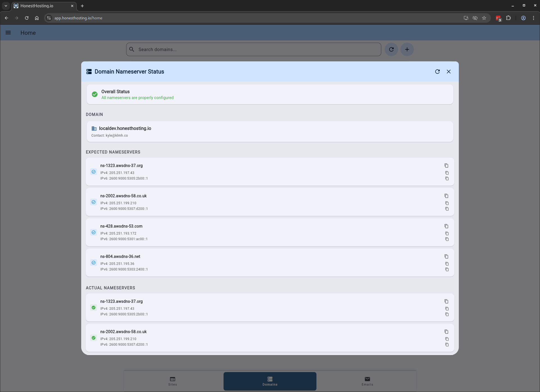Close the Domain Nameserver Status dialog
The image size is (540, 392).
[x=449, y=72]
